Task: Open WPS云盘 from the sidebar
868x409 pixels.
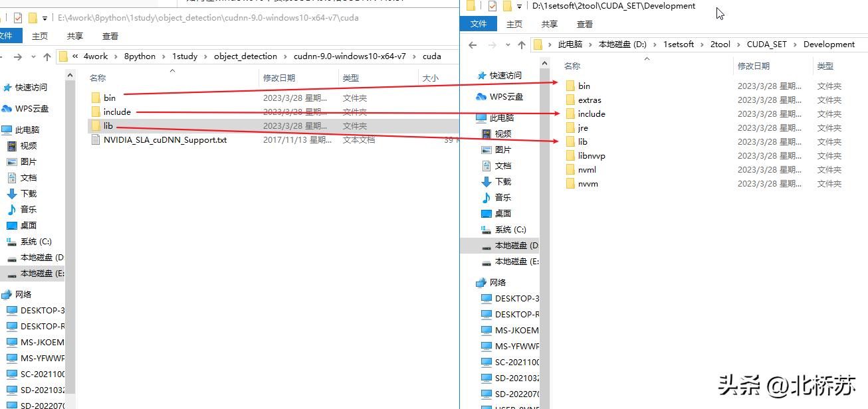Action: click(33, 108)
